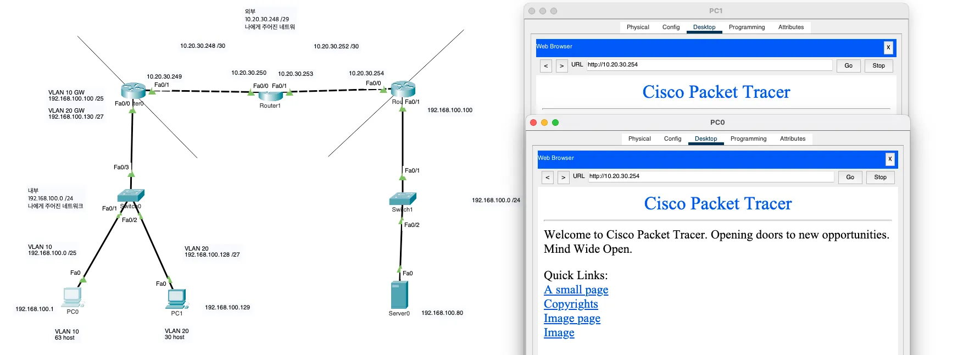Click the green zoom button of PC0 window

555,123
